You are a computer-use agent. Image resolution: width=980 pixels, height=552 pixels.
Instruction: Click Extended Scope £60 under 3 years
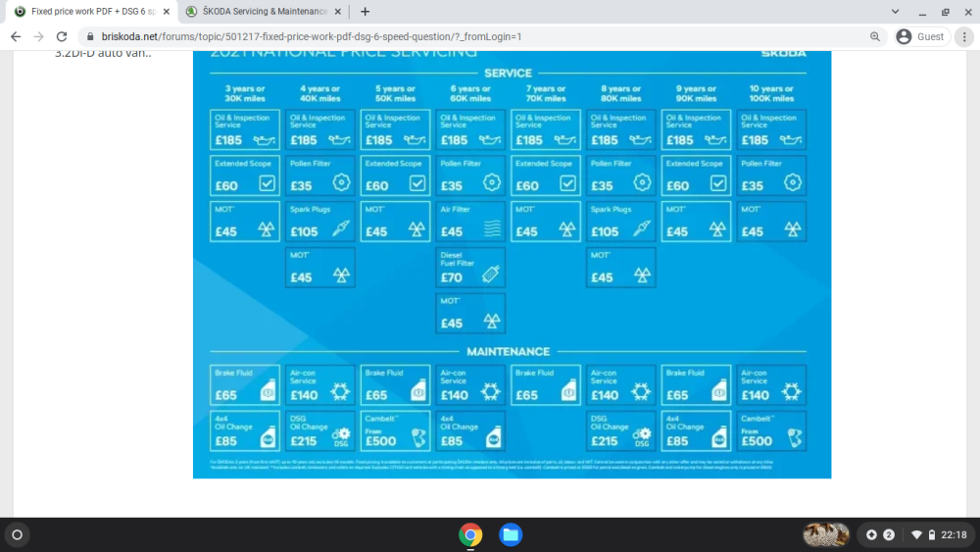(244, 176)
